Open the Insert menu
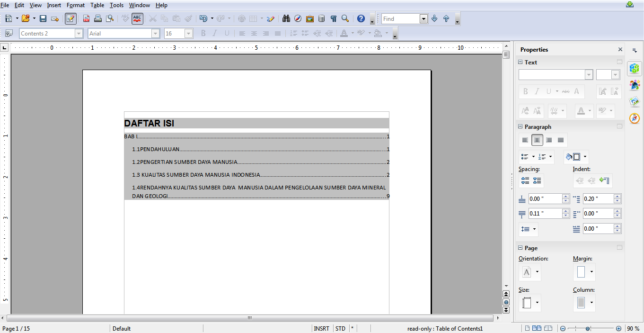 (x=54, y=5)
